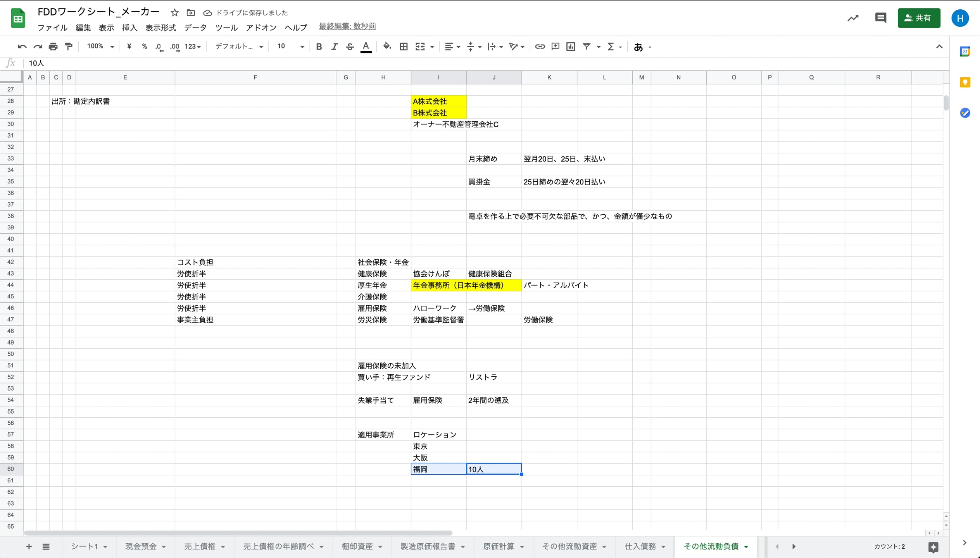Open the fill color picker
Image resolution: width=980 pixels, height=558 pixels.
coord(387,46)
